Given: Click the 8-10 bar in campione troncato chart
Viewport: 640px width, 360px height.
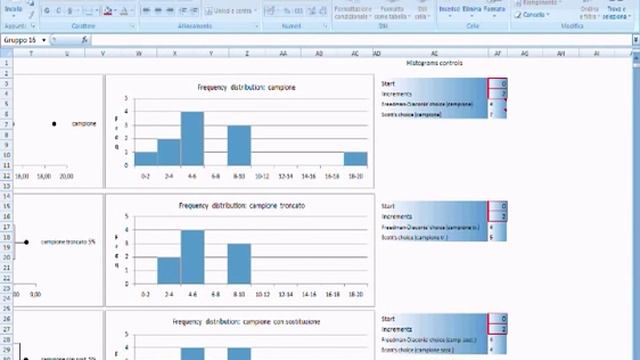Looking at the screenshot, I should [x=239, y=264].
